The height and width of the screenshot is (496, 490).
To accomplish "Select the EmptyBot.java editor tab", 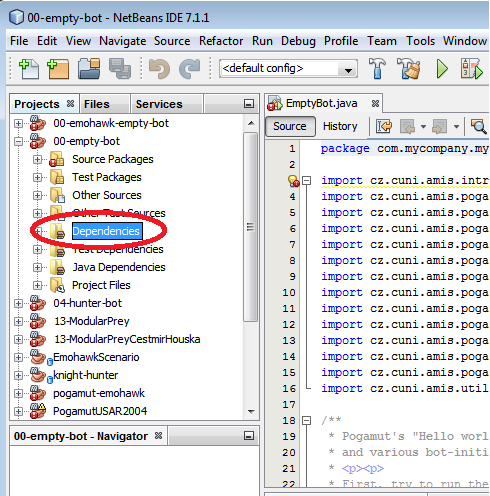I will coord(321,104).
